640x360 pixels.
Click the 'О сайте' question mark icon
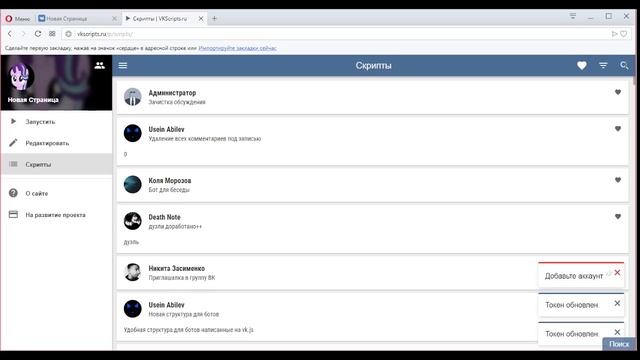[x=13, y=193]
